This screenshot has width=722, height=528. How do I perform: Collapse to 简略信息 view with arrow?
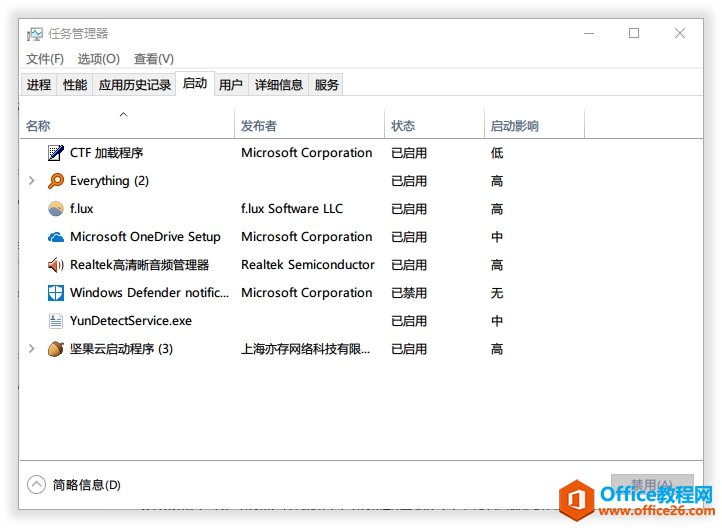[36, 484]
